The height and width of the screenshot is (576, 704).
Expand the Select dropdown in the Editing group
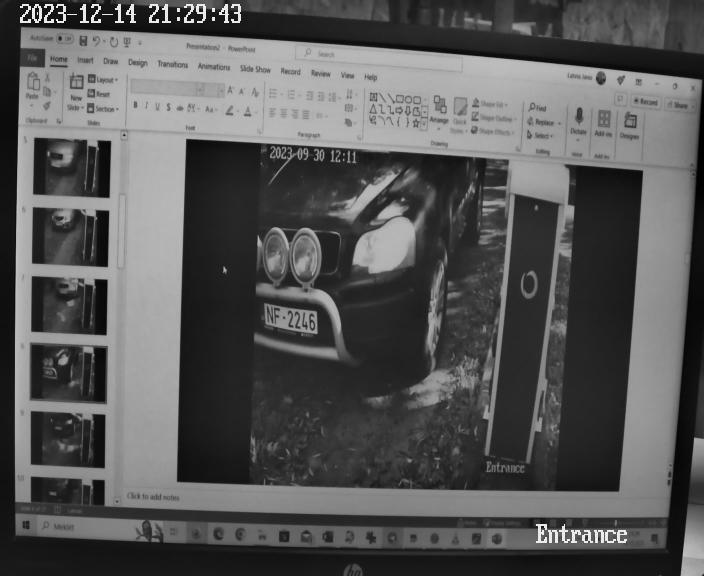coord(541,135)
